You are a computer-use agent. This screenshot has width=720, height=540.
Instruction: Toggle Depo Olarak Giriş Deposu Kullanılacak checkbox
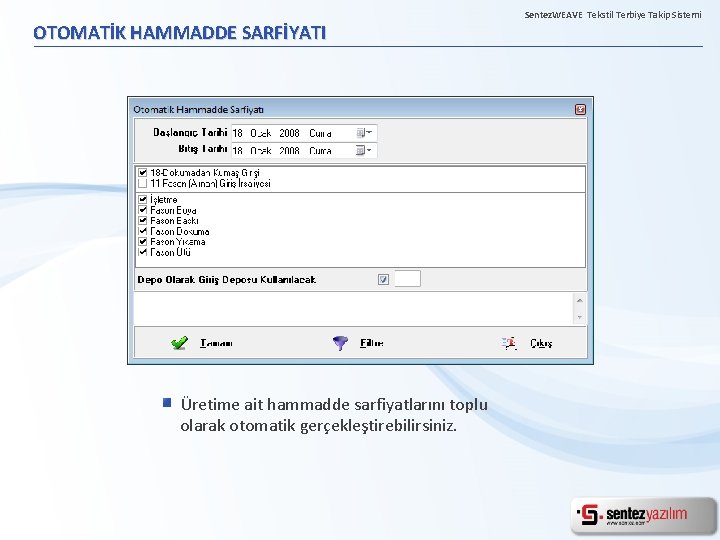[x=383, y=279]
